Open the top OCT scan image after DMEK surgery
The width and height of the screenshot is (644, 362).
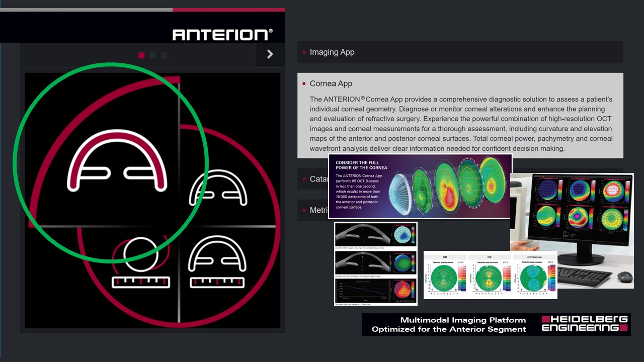(376, 235)
